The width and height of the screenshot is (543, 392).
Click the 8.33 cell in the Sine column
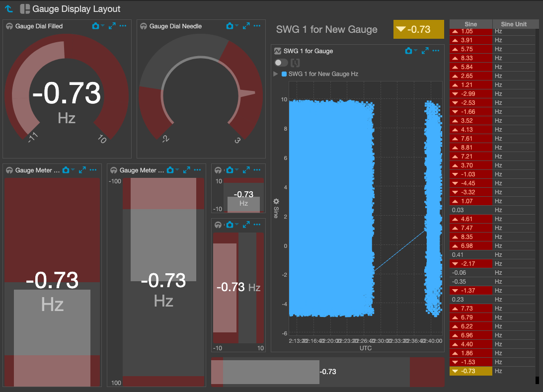pos(471,58)
